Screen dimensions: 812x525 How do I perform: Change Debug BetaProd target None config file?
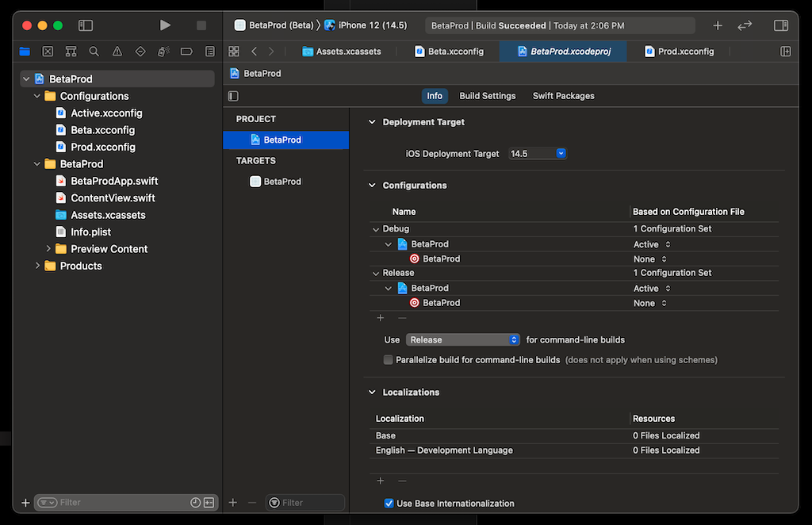650,259
